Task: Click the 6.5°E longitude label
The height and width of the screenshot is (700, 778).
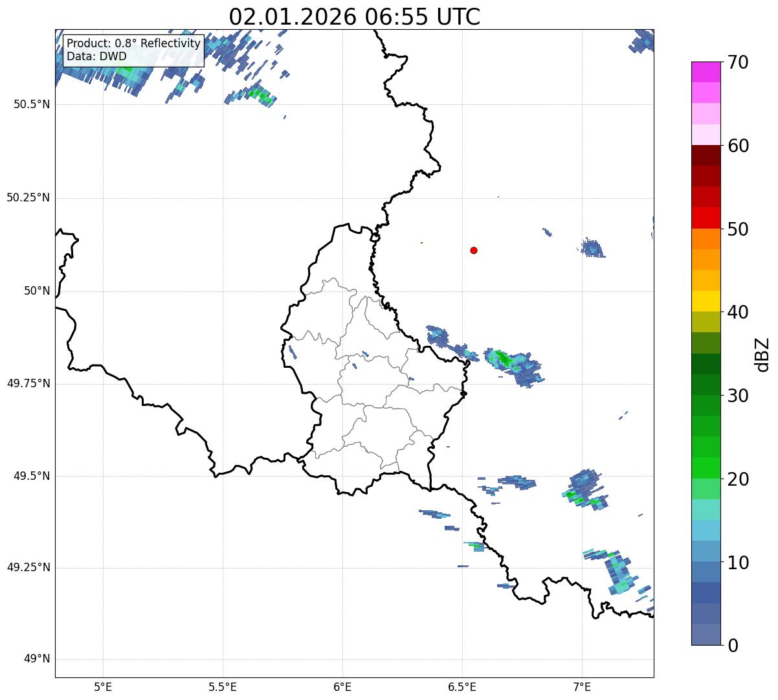Action: pos(462,686)
